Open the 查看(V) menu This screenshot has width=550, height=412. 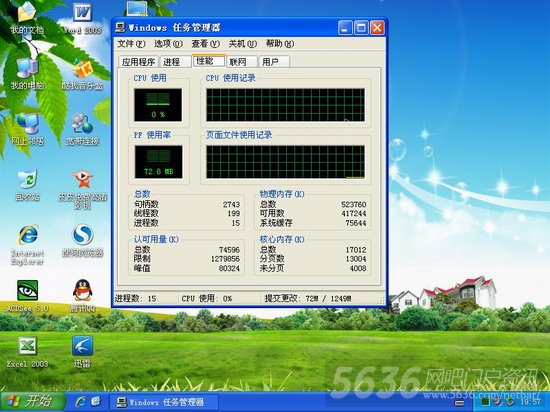(206, 44)
